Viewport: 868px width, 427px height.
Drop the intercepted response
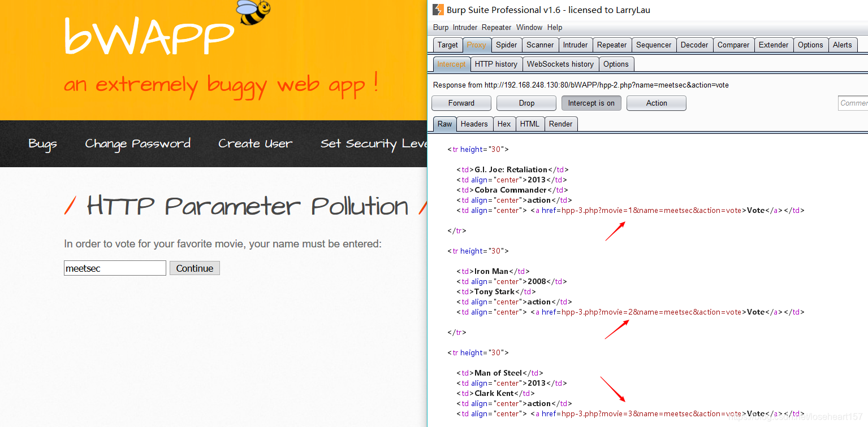(526, 103)
